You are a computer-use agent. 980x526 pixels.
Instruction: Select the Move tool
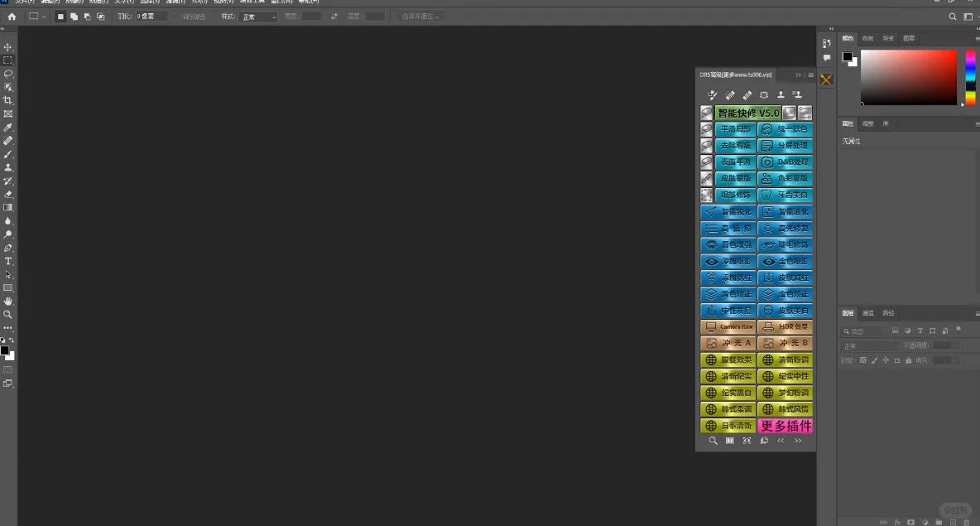7,47
